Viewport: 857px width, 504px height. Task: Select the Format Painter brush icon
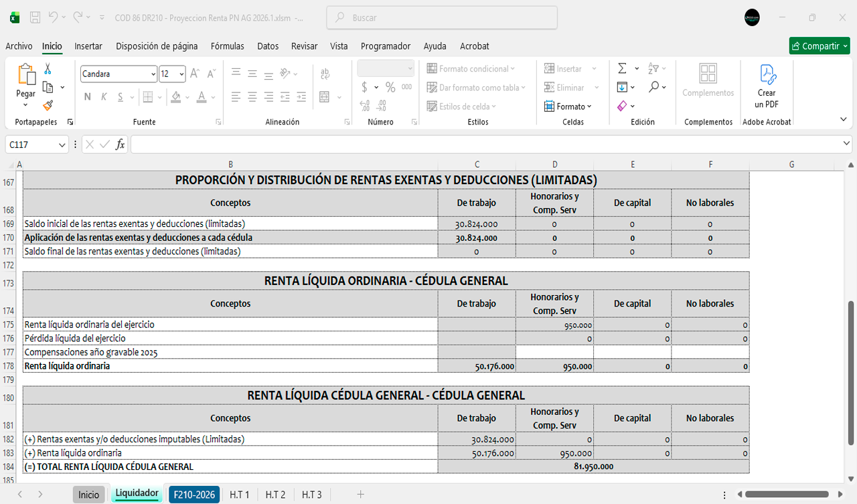[x=48, y=105]
